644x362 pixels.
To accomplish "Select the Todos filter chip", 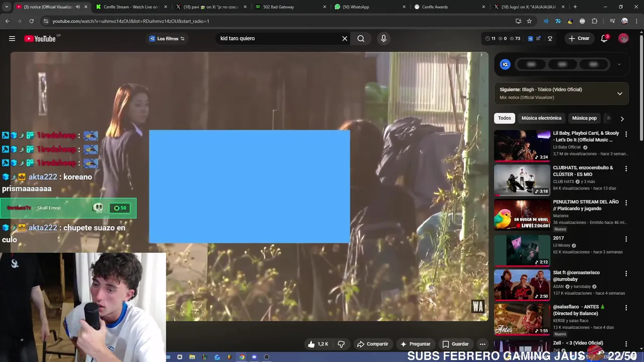I will [504, 118].
